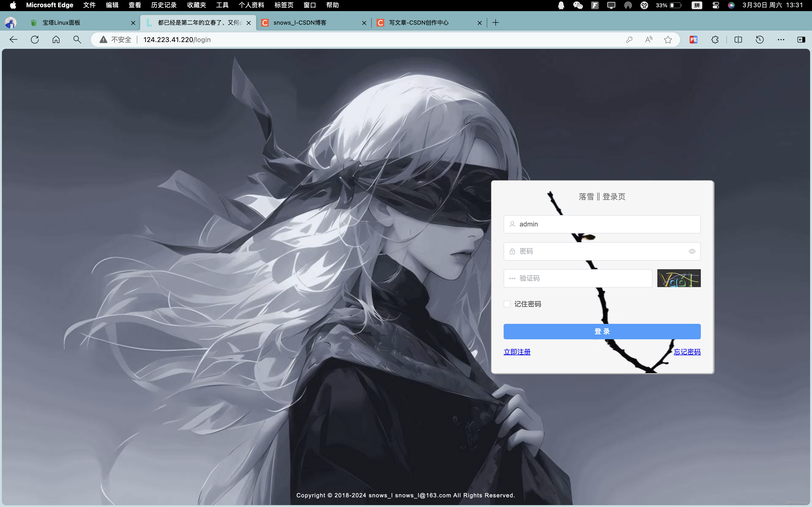Check the 记住密码 checkbox
Image resolution: width=812 pixels, height=507 pixels.
coord(507,304)
